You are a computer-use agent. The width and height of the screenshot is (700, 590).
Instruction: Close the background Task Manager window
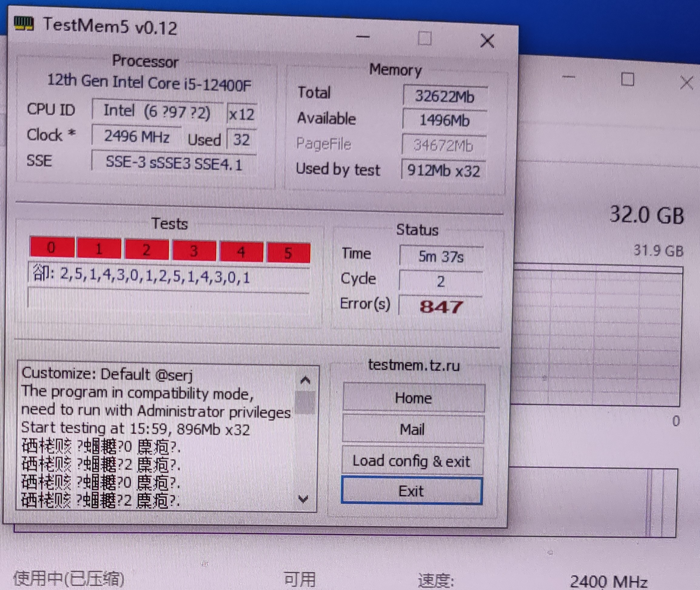pos(687,82)
